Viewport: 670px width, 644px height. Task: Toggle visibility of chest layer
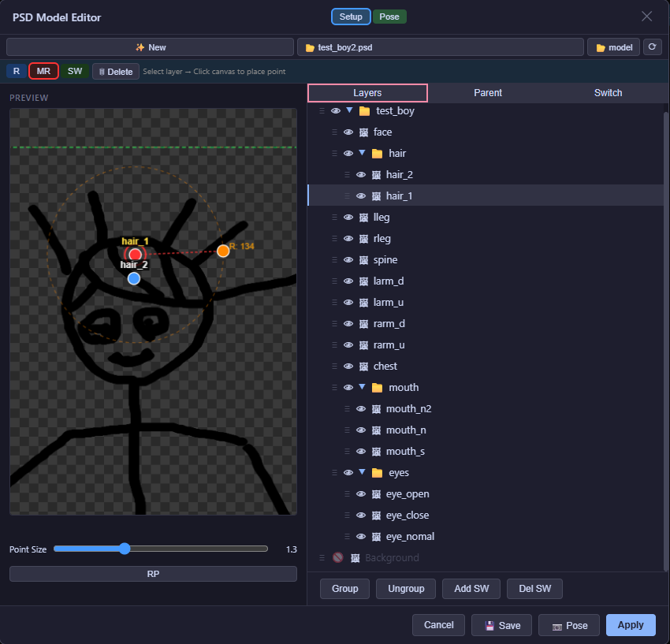(x=348, y=367)
